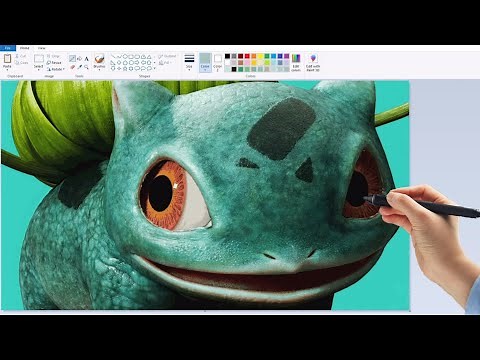Choose the Four-point star shape
Viewport: 480px width, 360px height.
[119, 68]
